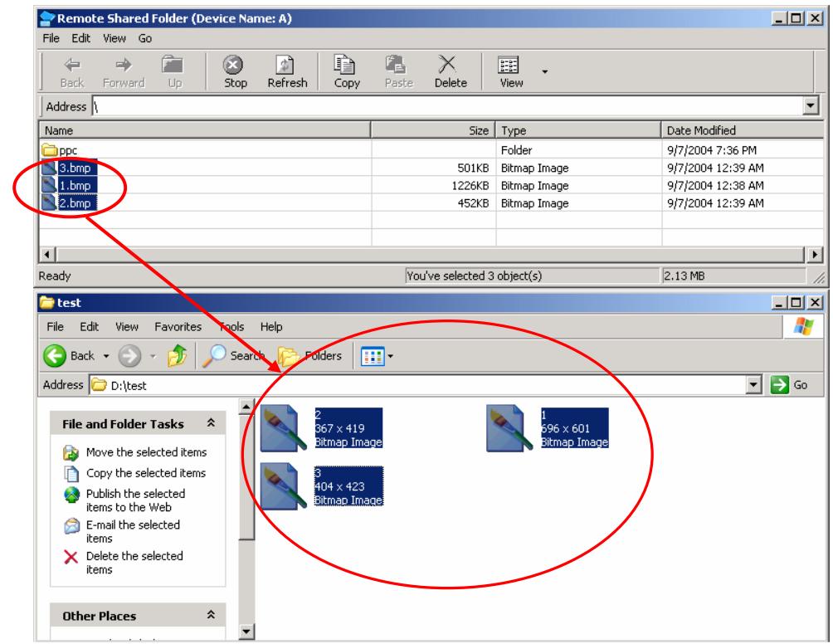Select the ppc folder
Viewport: 833px width, 644px height.
pyautogui.click(x=60, y=150)
